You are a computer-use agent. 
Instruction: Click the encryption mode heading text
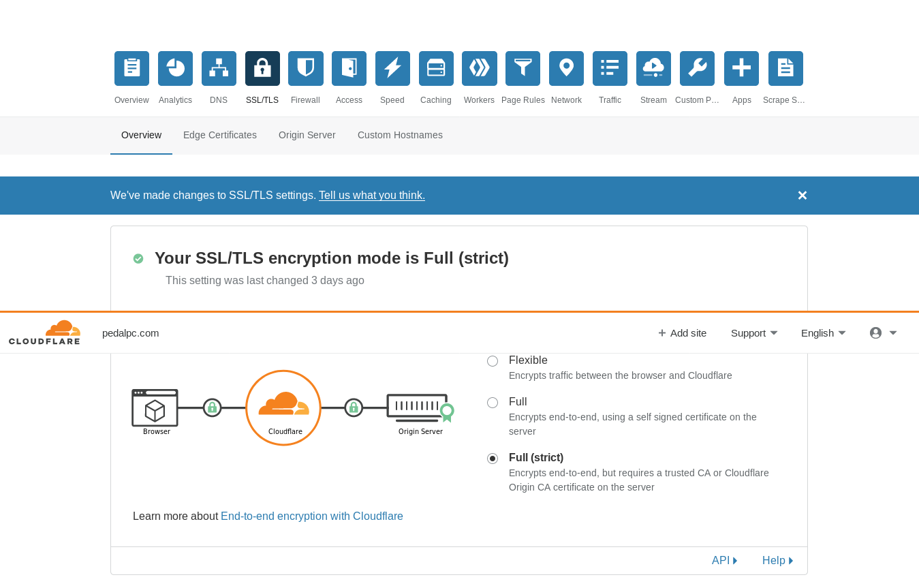(332, 258)
